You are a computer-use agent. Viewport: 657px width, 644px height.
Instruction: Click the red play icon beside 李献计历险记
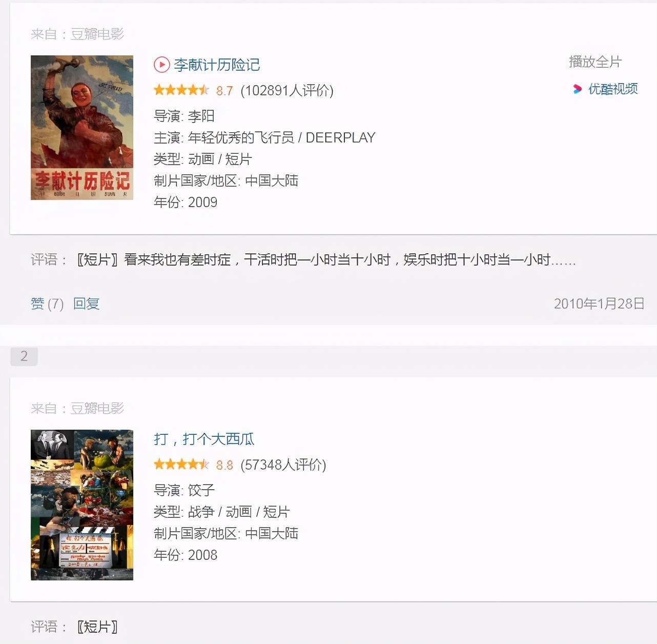[161, 65]
